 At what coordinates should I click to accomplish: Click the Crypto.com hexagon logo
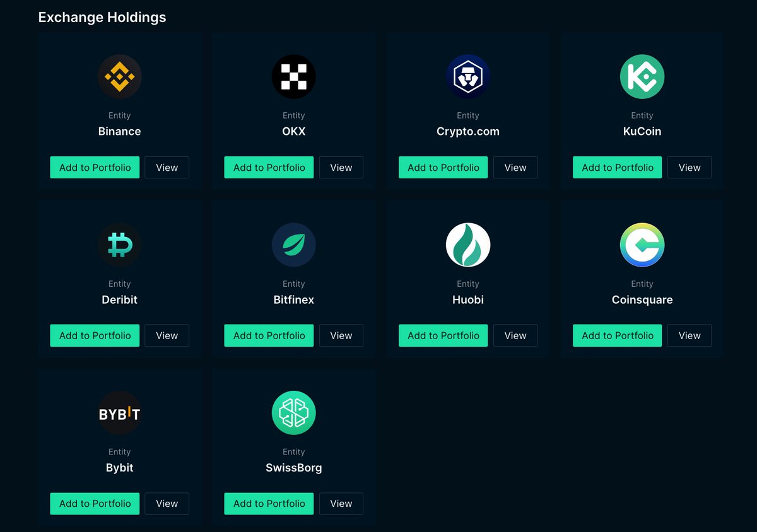tap(468, 76)
